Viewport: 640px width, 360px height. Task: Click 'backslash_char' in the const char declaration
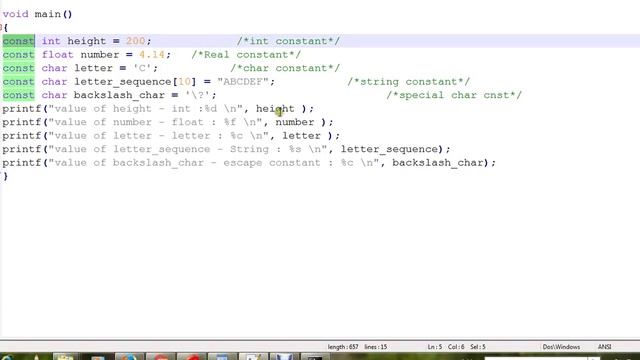click(119, 96)
